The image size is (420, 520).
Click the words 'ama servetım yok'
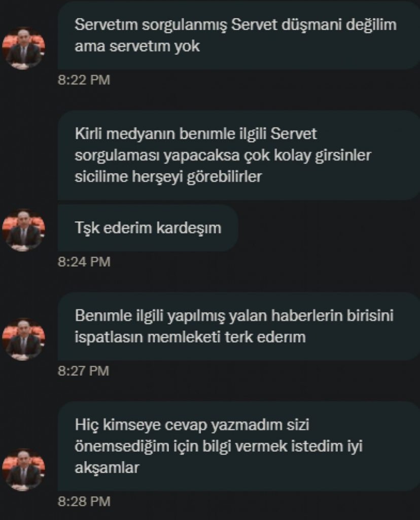[137, 46]
